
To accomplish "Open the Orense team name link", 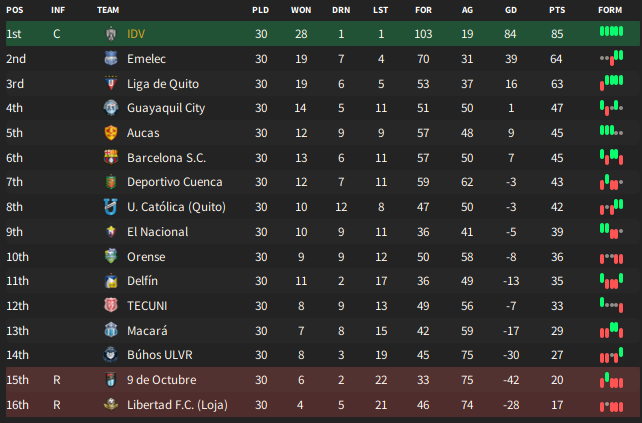I will (146, 257).
